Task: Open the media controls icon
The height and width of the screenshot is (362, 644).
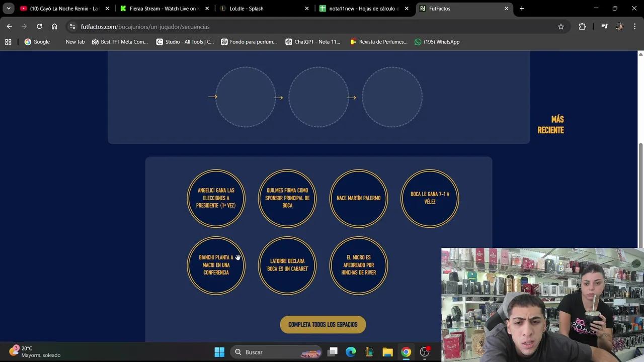Action: coord(605,27)
